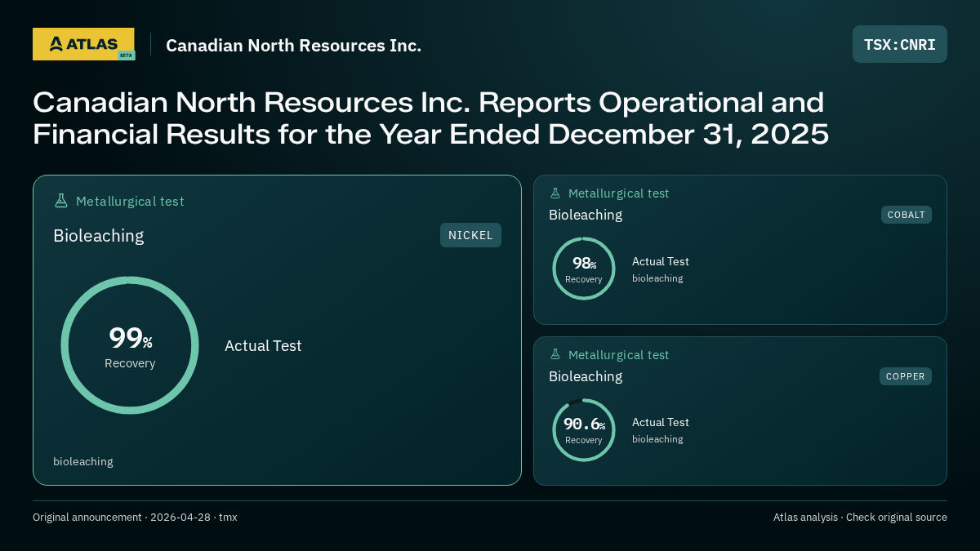Click the 90.6% recovery ring gauge

coord(584,430)
